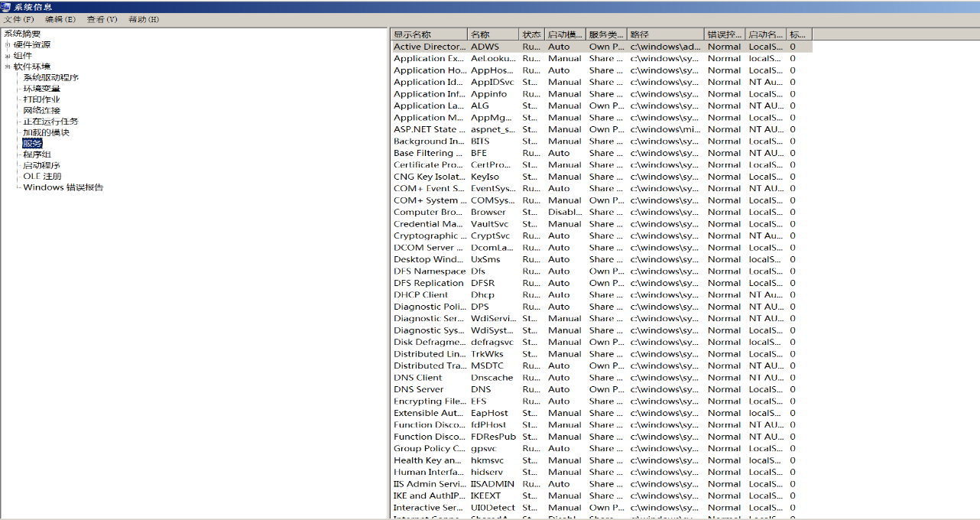Select the DFS Namespace row
This screenshot has width=980, height=520.
click(602, 271)
